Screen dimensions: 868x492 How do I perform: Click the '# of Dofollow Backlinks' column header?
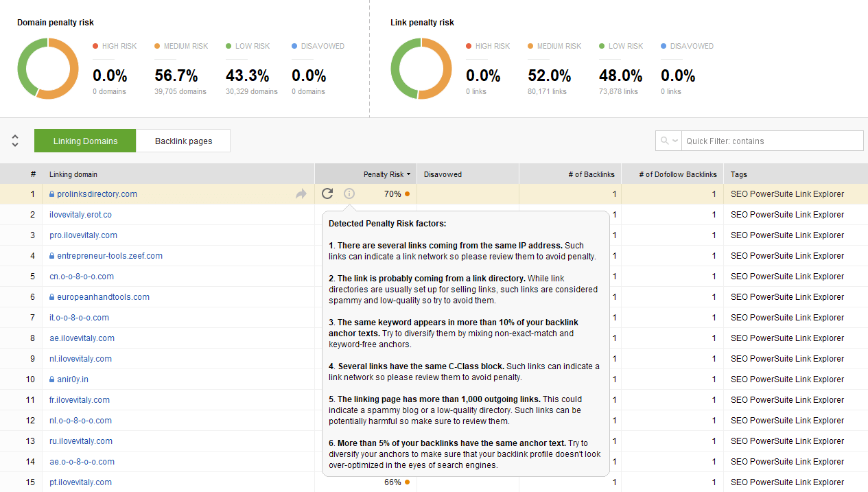click(677, 174)
